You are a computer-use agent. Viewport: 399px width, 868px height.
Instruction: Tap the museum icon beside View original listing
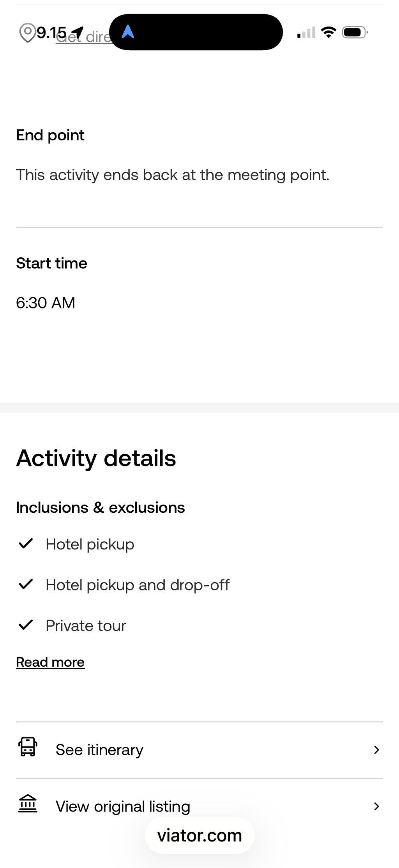(x=28, y=804)
